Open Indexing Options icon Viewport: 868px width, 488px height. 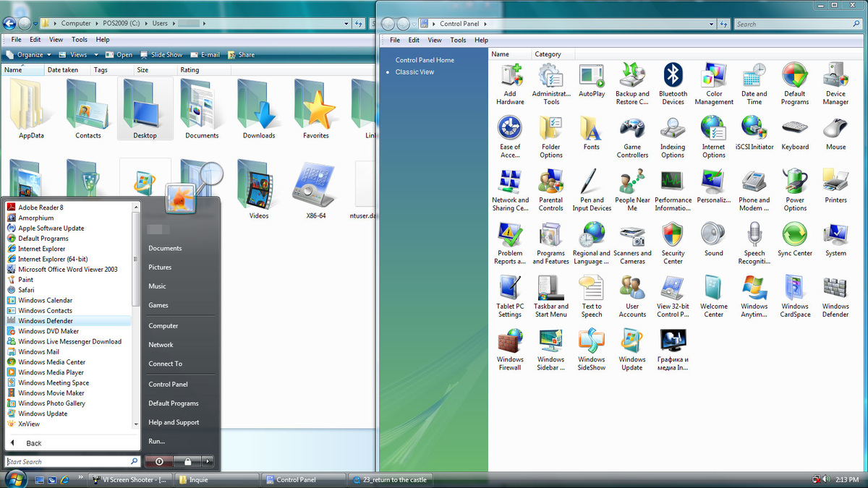[x=673, y=137]
